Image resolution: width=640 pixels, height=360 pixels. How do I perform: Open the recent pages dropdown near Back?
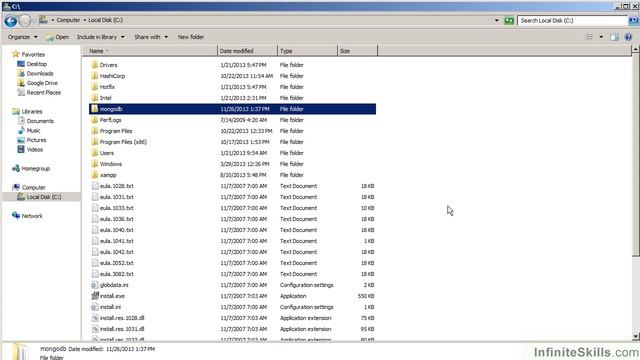(34, 20)
